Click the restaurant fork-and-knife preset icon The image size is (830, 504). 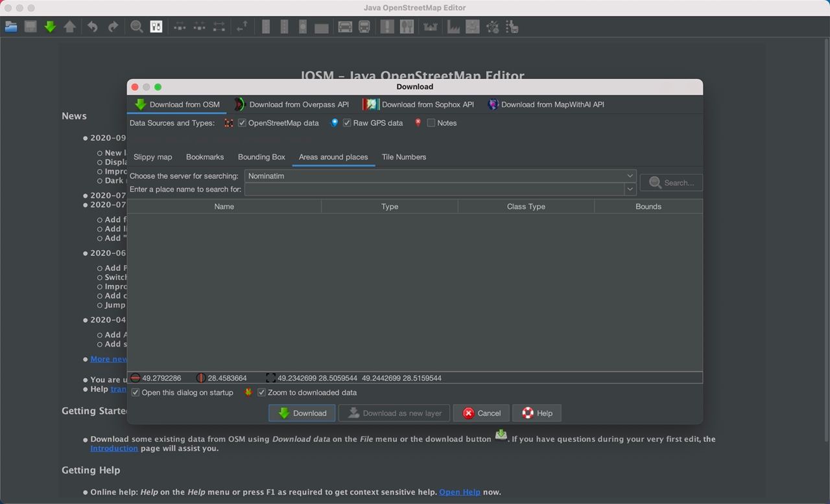[407, 27]
